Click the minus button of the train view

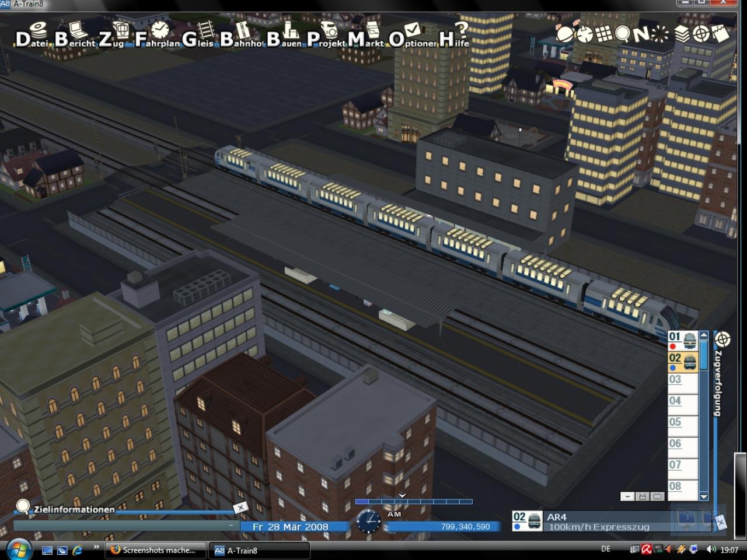(627, 496)
